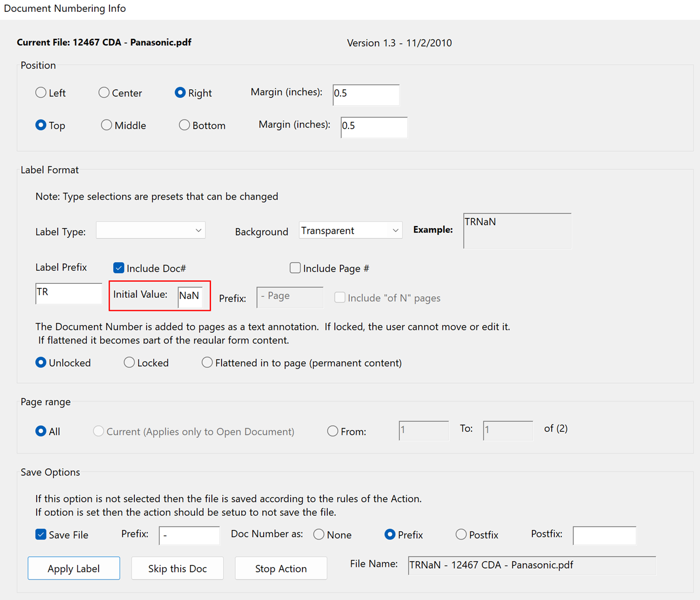Click the Skip this Doc button
Screen dimensions: 700x600
click(x=177, y=568)
